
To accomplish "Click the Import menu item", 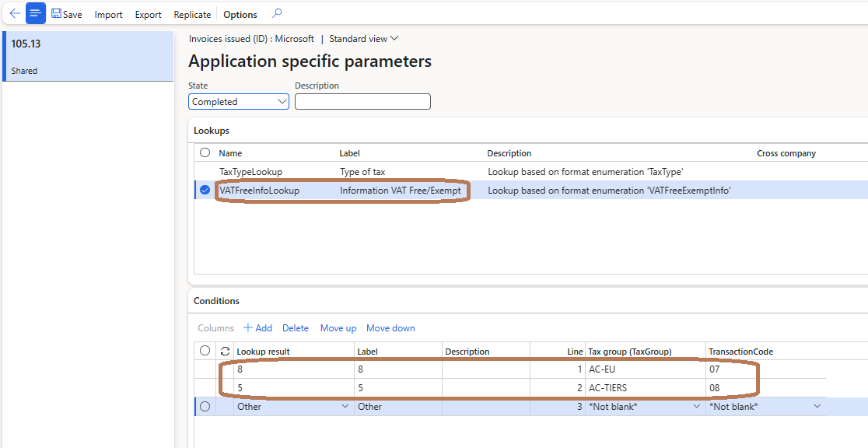I will pyautogui.click(x=108, y=13).
